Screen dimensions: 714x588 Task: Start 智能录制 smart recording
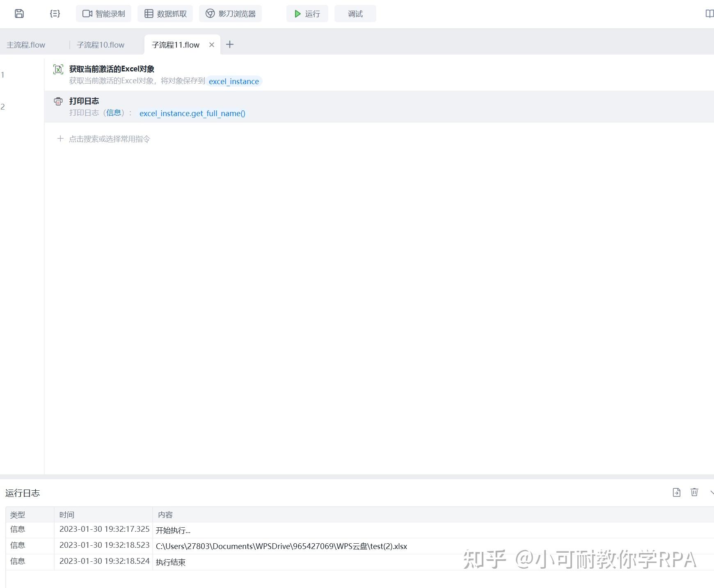pyautogui.click(x=103, y=14)
